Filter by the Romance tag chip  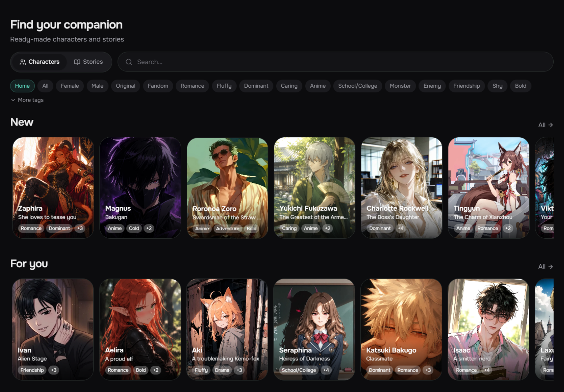tap(193, 86)
